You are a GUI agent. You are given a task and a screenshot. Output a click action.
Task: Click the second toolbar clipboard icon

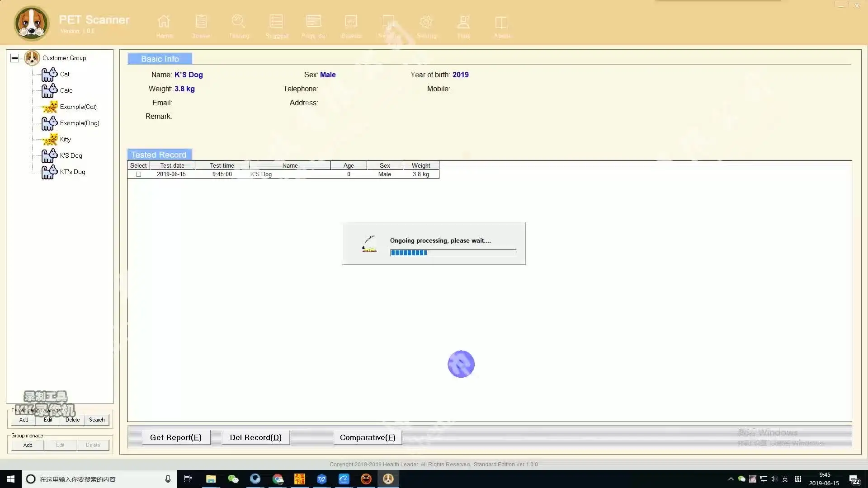201,22
